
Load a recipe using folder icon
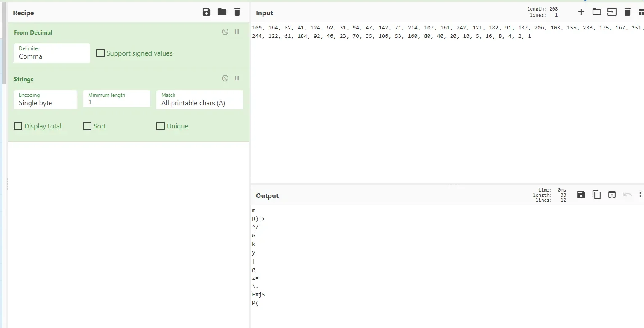[222, 12]
